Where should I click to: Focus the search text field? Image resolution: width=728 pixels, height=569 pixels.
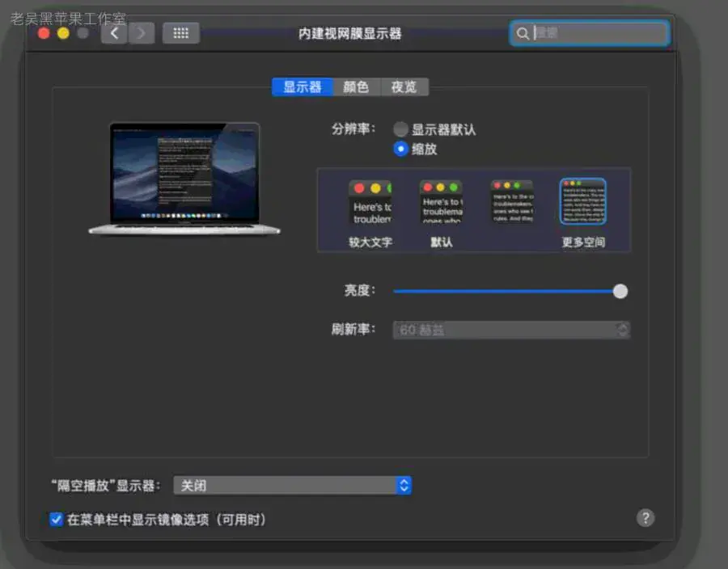coord(589,33)
